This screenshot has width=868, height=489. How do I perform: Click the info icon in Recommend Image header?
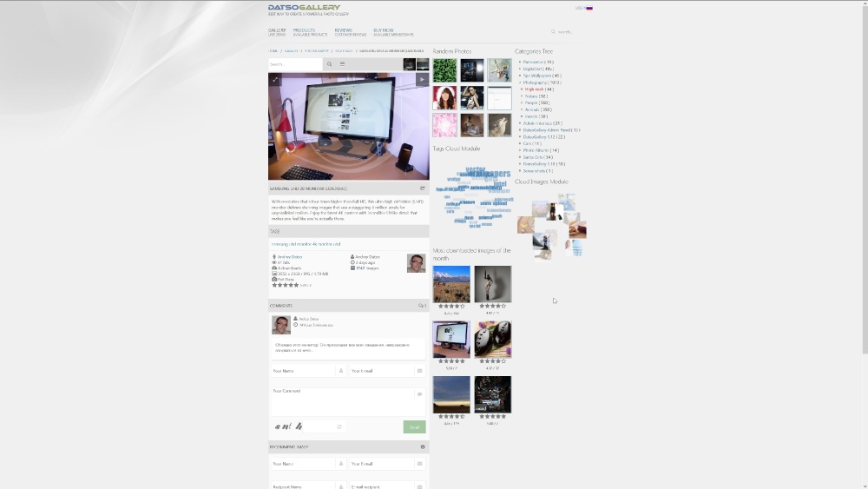click(423, 447)
